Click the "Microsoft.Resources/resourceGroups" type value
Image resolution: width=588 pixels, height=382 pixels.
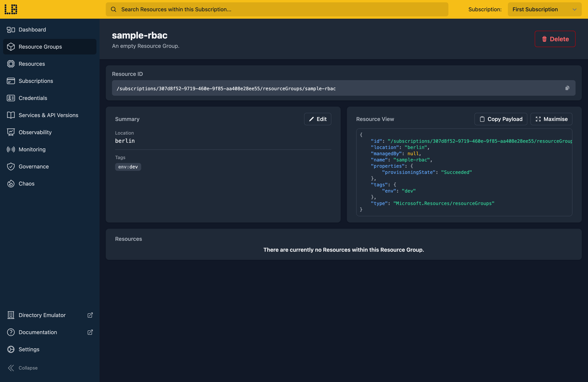pos(444,203)
